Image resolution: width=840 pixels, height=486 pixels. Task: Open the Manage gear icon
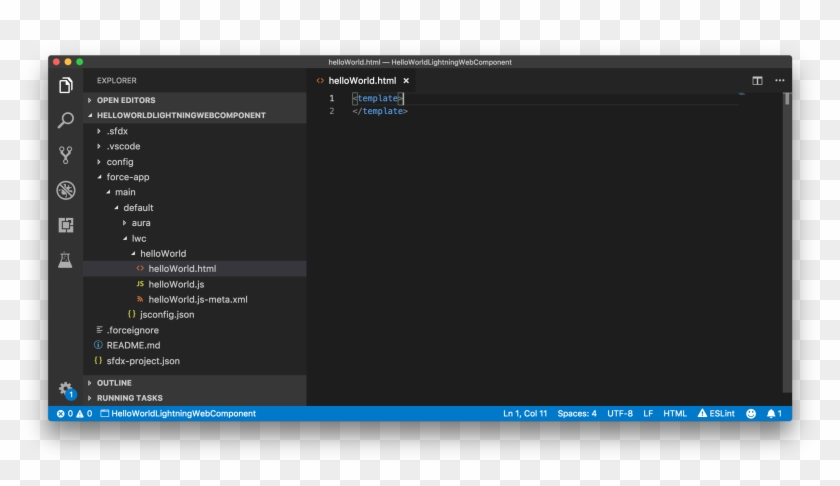pos(66,390)
